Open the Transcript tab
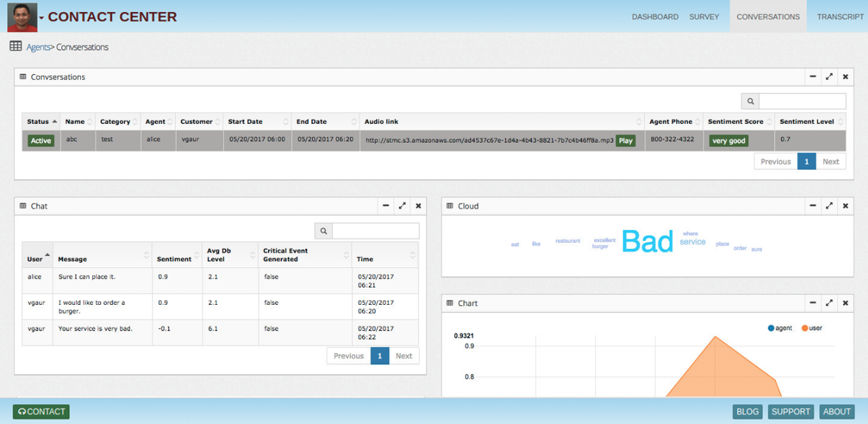Screen dimensions: 868x424 840,17
